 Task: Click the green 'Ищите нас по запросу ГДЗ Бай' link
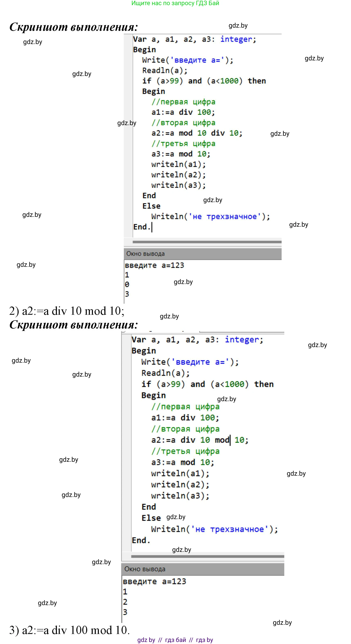tap(175, 3)
